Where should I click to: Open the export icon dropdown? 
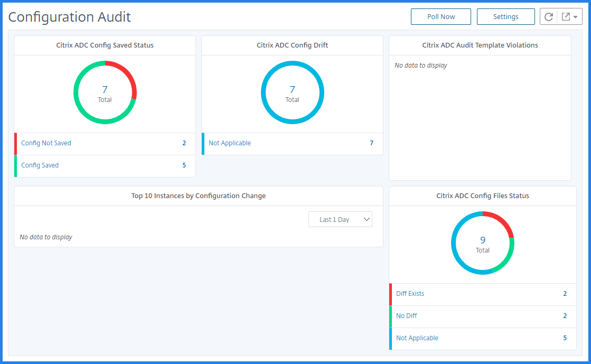[x=569, y=16]
